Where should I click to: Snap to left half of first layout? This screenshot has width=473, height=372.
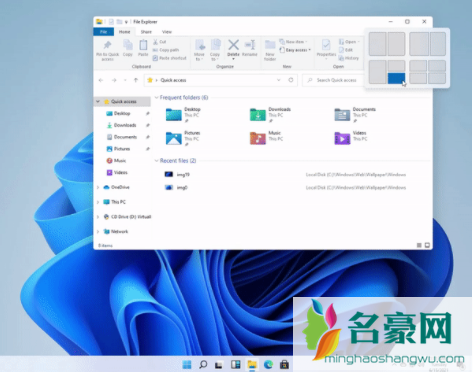377,44
